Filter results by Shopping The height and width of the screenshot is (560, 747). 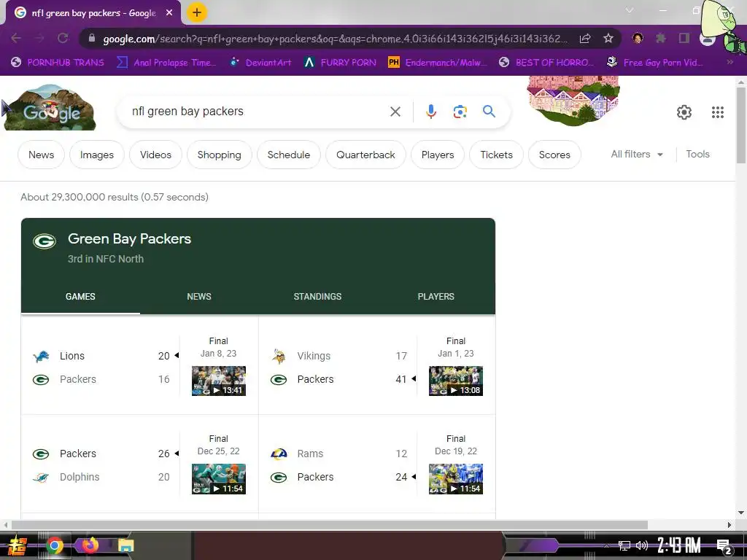(x=219, y=155)
